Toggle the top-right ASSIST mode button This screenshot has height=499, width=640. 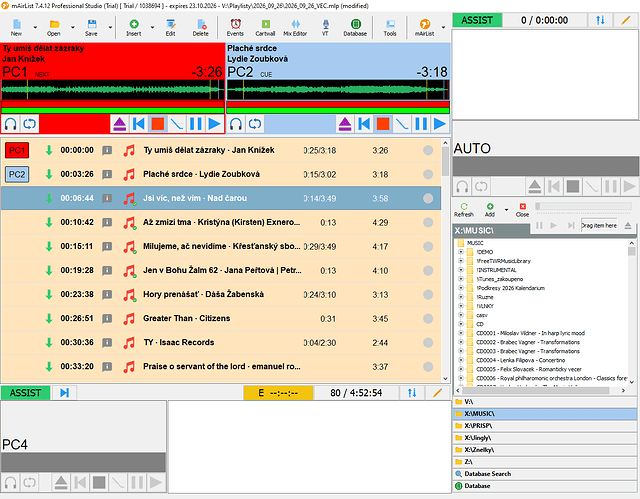coord(477,20)
